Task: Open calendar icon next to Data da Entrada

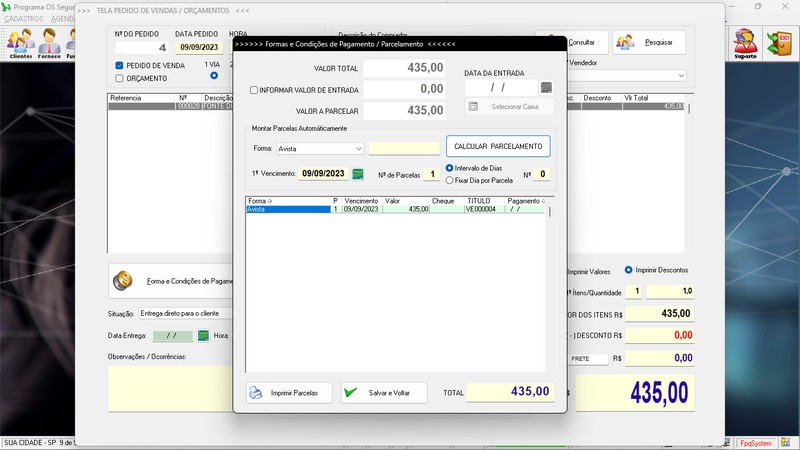Action: (546, 88)
